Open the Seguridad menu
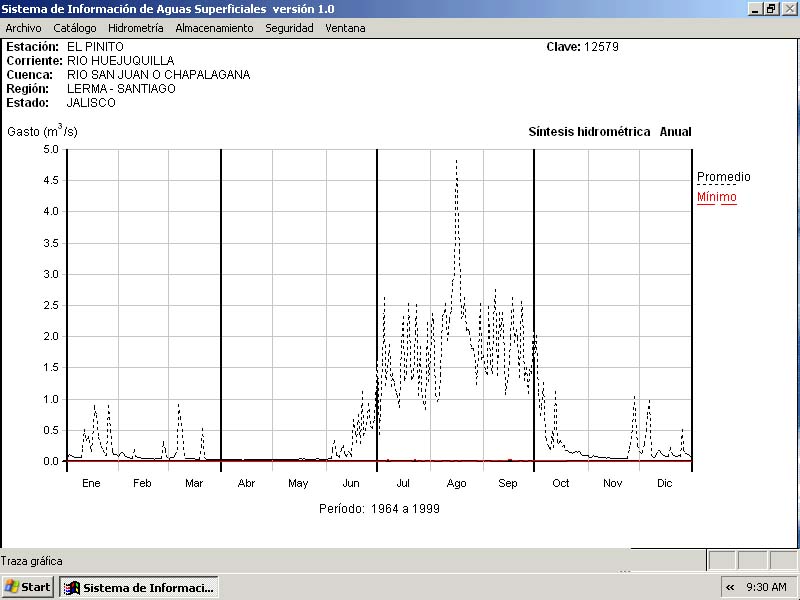 click(289, 28)
